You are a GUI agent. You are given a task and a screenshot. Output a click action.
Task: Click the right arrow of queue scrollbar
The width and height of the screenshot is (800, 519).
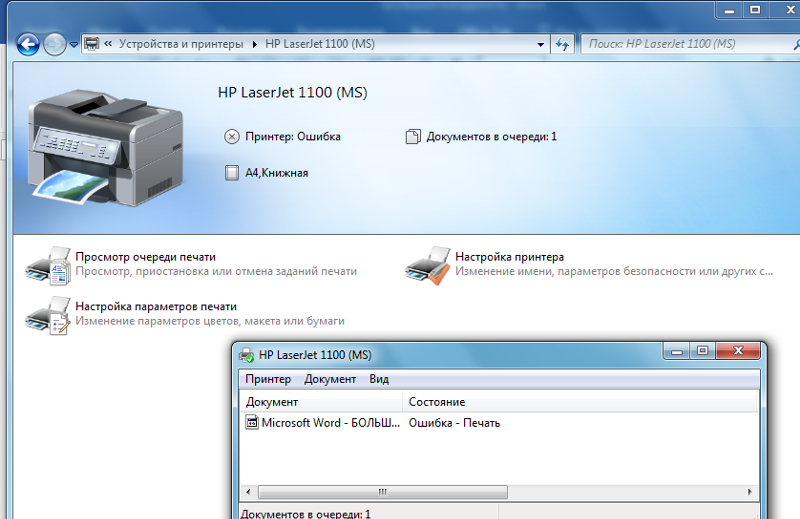coord(749,492)
